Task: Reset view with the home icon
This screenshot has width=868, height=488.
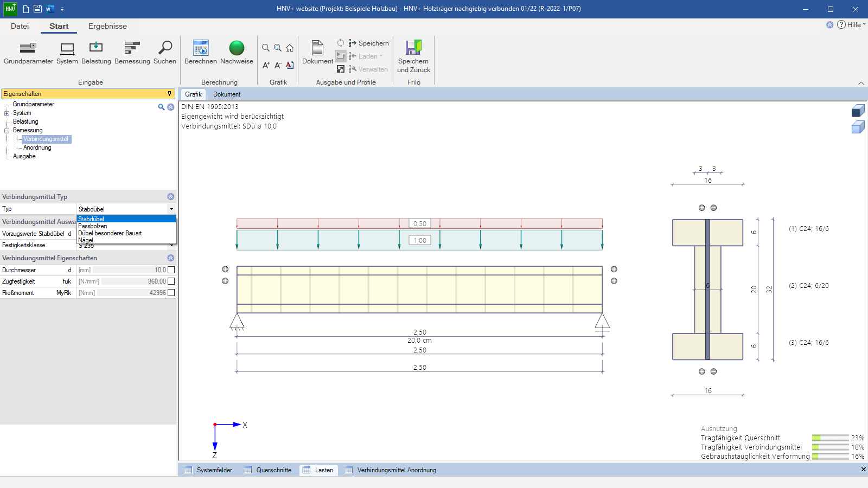Action: click(x=290, y=48)
